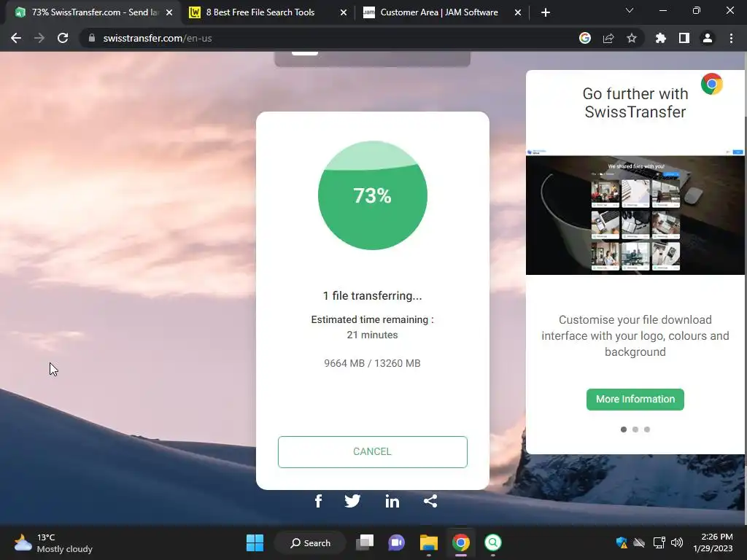Open Task View in taskbar
The height and width of the screenshot is (560, 747).
point(365,542)
